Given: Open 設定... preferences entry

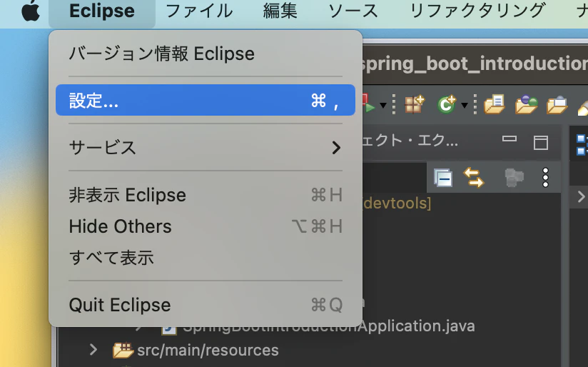Looking at the screenshot, I should [x=206, y=100].
